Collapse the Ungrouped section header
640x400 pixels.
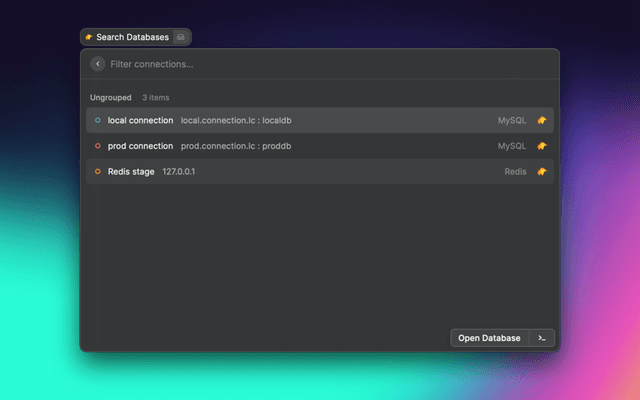coord(110,98)
